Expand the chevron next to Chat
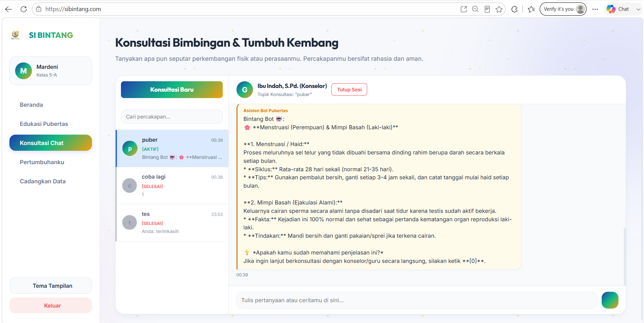Viewport: 644px width, 323px height. (x=638, y=9)
